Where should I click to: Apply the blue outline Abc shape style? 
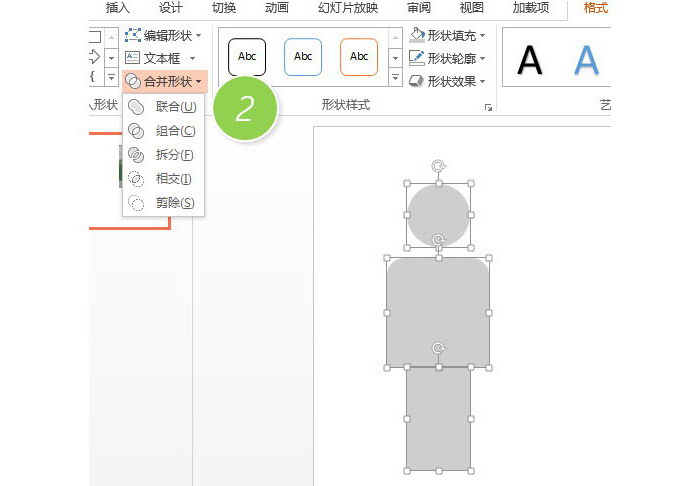pos(303,57)
